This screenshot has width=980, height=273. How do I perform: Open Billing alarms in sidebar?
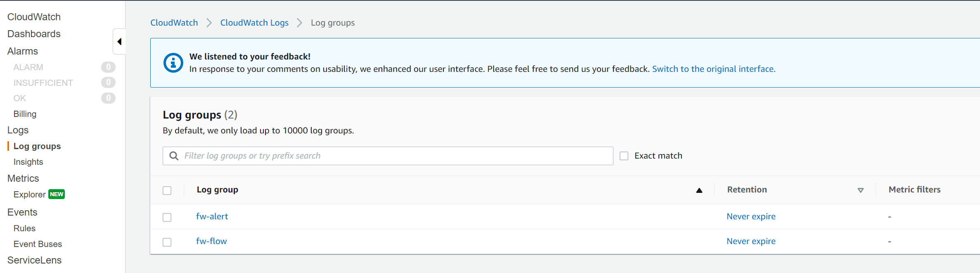25,114
